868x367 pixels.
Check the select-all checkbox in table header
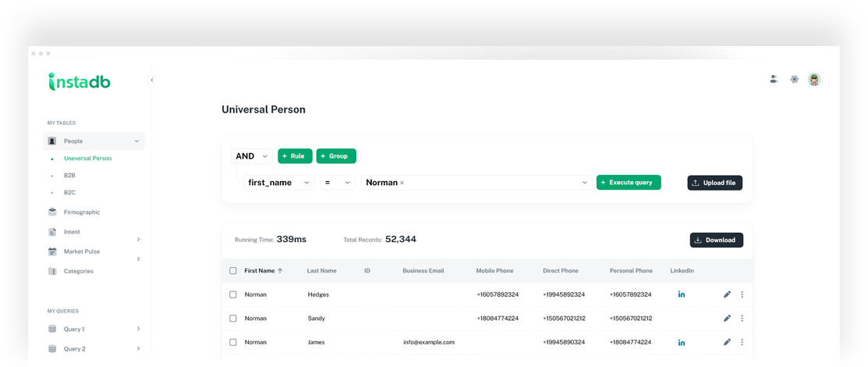[232, 271]
